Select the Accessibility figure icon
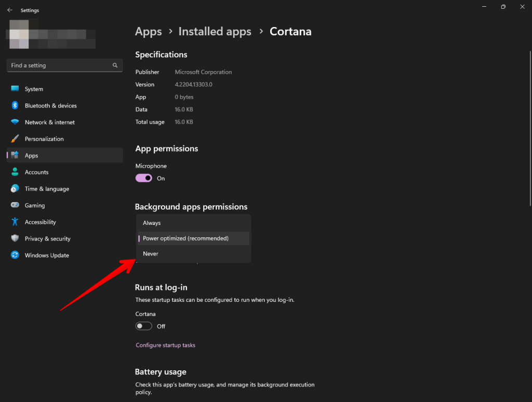Viewport: 532px width, 402px height. point(15,222)
